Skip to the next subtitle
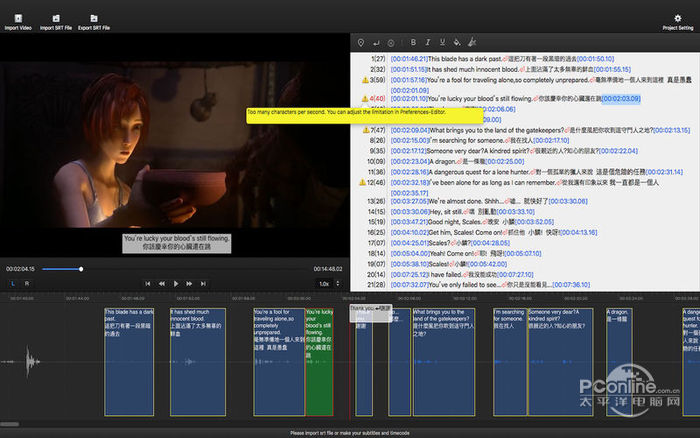The width and height of the screenshot is (700, 438). coord(203,283)
